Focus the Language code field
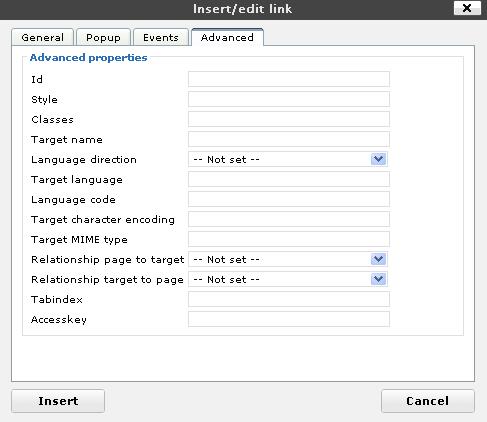The image size is (487, 422). (289, 199)
